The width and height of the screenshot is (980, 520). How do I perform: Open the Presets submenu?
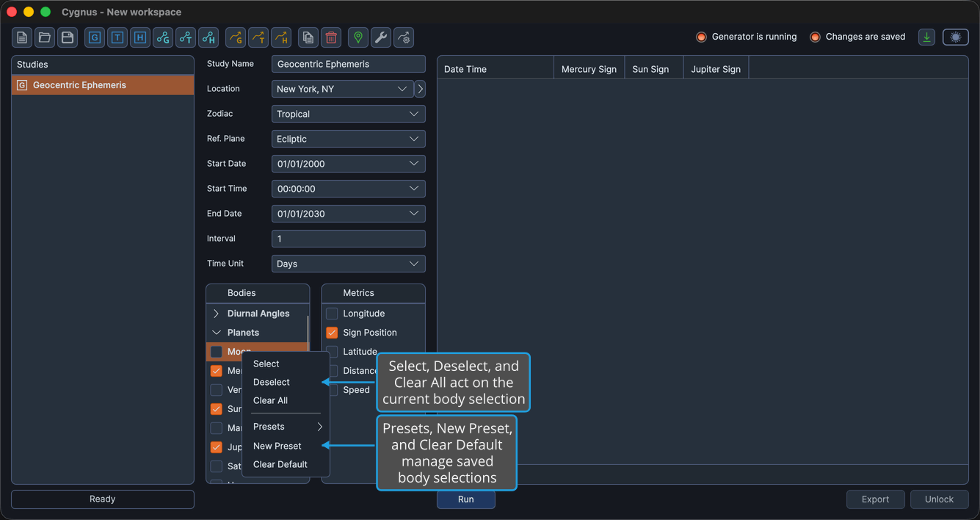tap(286, 427)
